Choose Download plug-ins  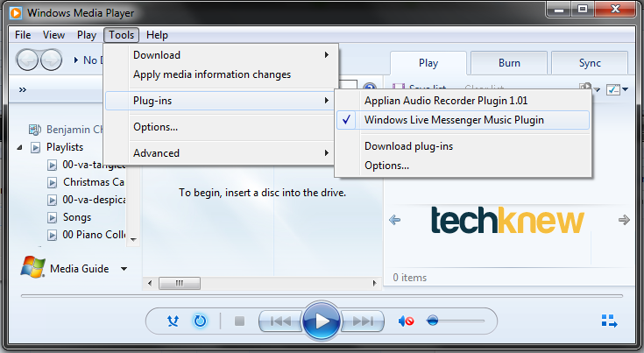pos(464,146)
